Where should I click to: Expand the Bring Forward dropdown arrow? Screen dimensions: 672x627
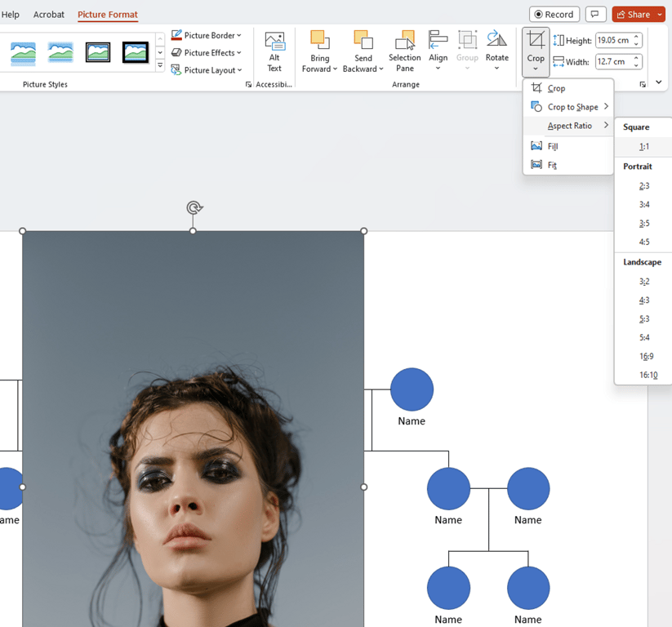[x=335, y=69]
